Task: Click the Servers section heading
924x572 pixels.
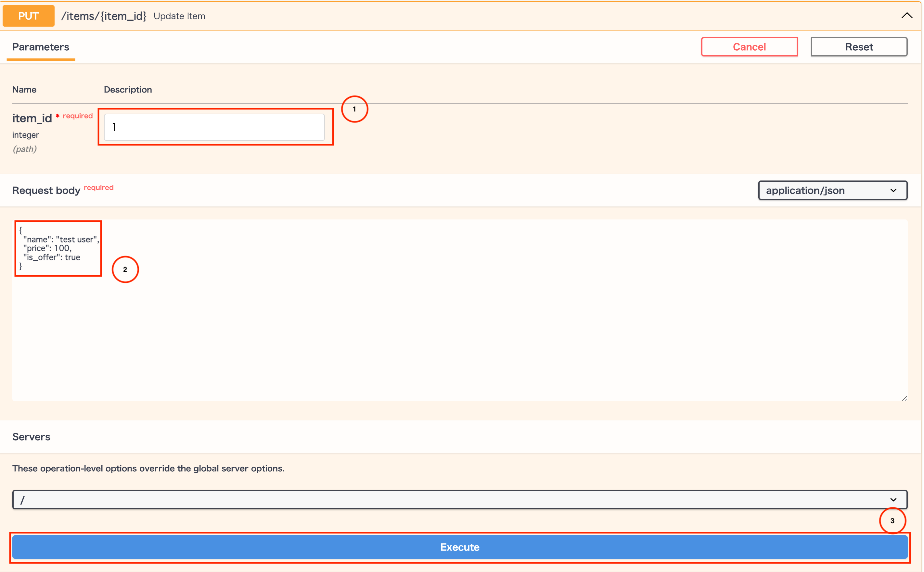Action: point(31,437)
